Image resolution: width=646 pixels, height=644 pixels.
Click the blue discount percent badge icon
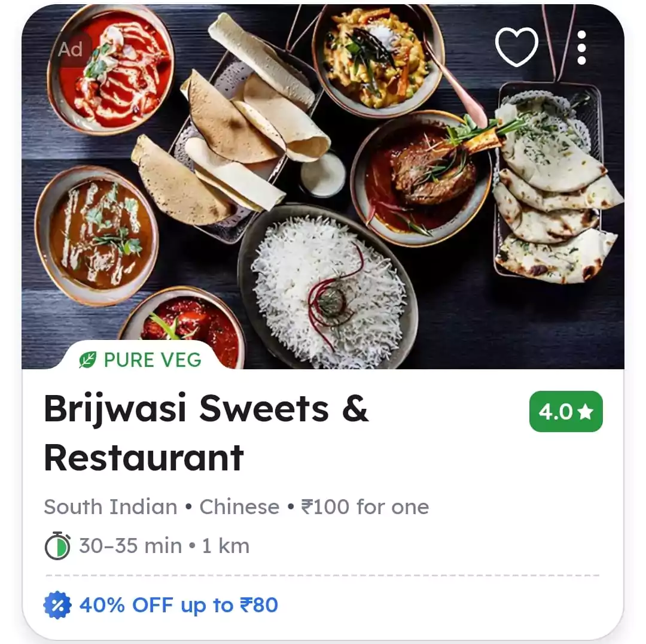coord(57,605)
